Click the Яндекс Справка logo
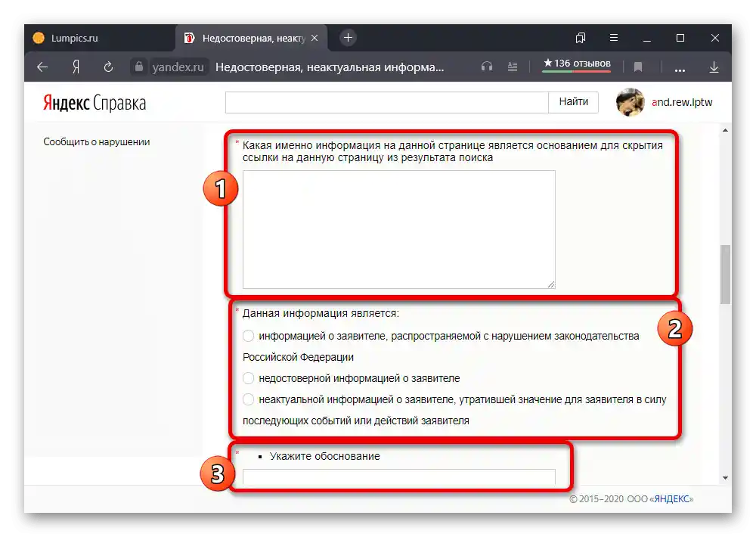Image resolution: width=756 pixels, height=537 pixels. point(94,103)
